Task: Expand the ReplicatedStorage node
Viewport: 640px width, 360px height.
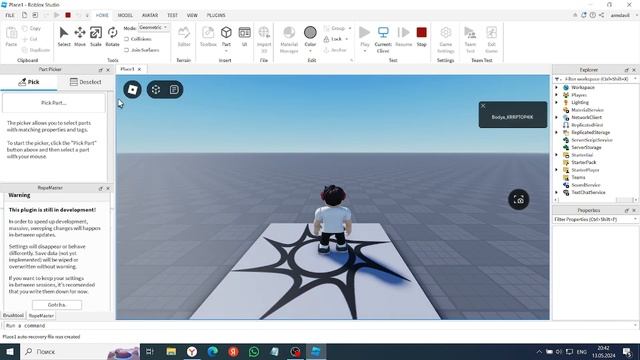Action: [x=556, y=132]
